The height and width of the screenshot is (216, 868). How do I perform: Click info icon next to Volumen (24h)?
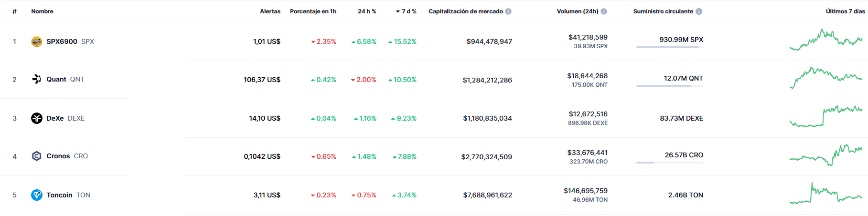coord(604,11)
